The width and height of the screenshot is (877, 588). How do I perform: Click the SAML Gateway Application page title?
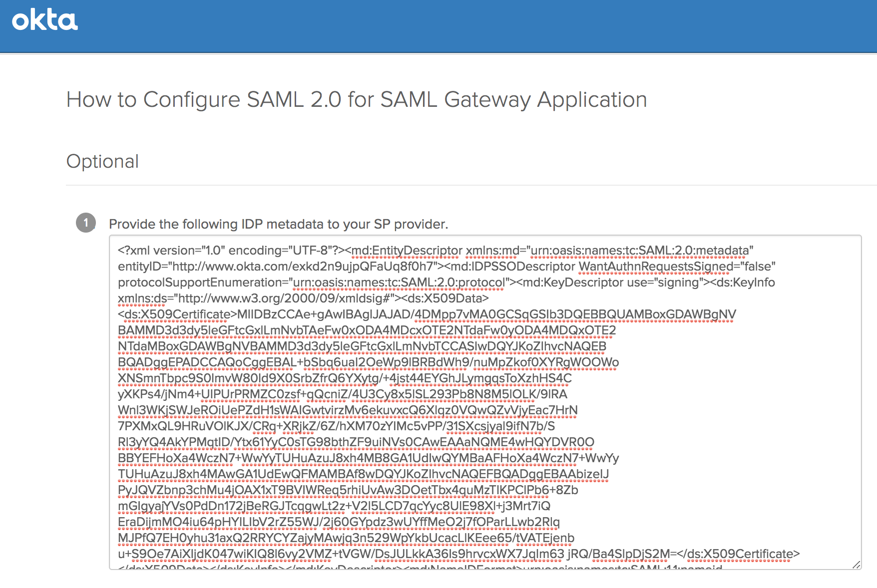click(357, 99)
